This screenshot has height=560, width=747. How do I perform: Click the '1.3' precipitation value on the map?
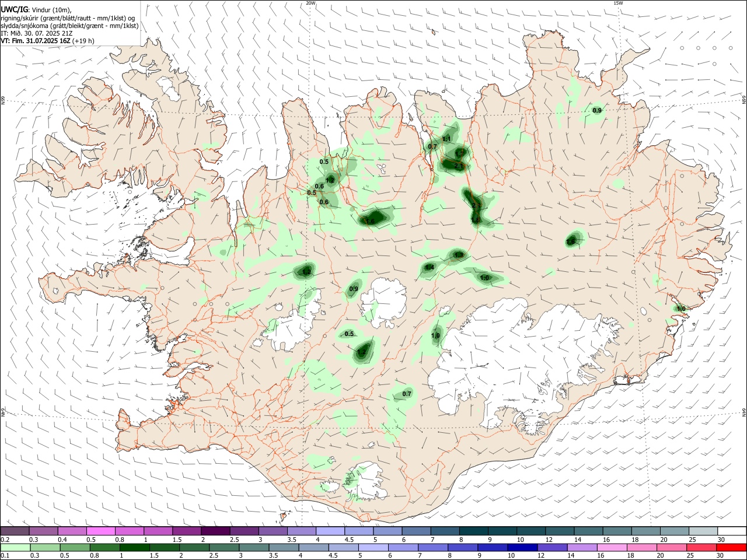[459, 255]
